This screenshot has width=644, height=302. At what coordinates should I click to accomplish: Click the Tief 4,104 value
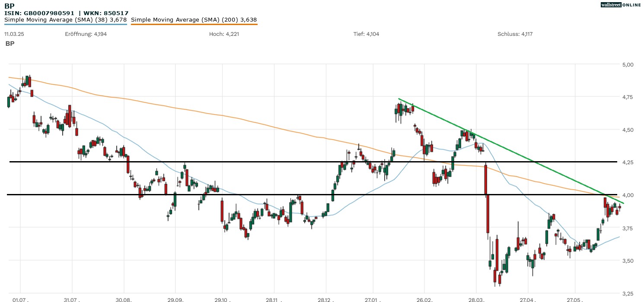pos(366,34)
